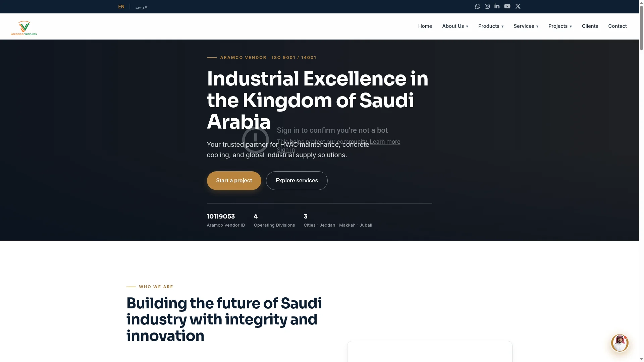Image resolution: width=644 pixels, height=362 pixels.
Task: Expand the Projects dropdown menu
Action: point(560,26)
